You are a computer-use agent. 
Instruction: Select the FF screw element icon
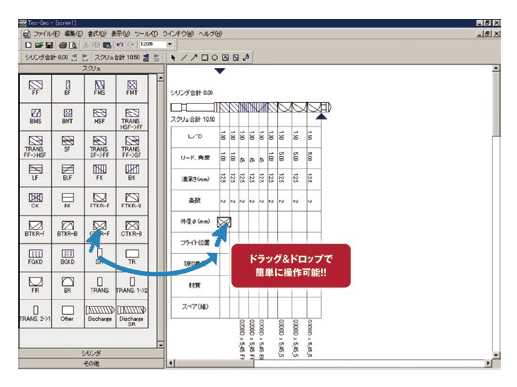(35, 88)
